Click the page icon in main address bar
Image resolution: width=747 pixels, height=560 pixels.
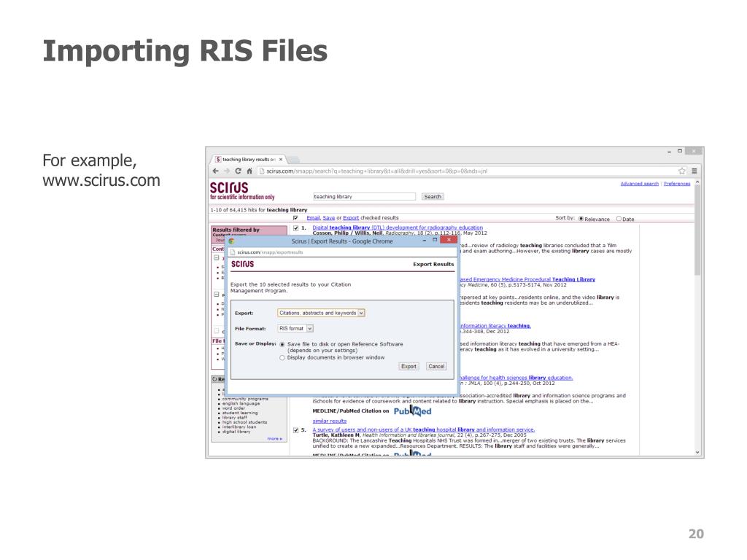(x=262, y=171)
